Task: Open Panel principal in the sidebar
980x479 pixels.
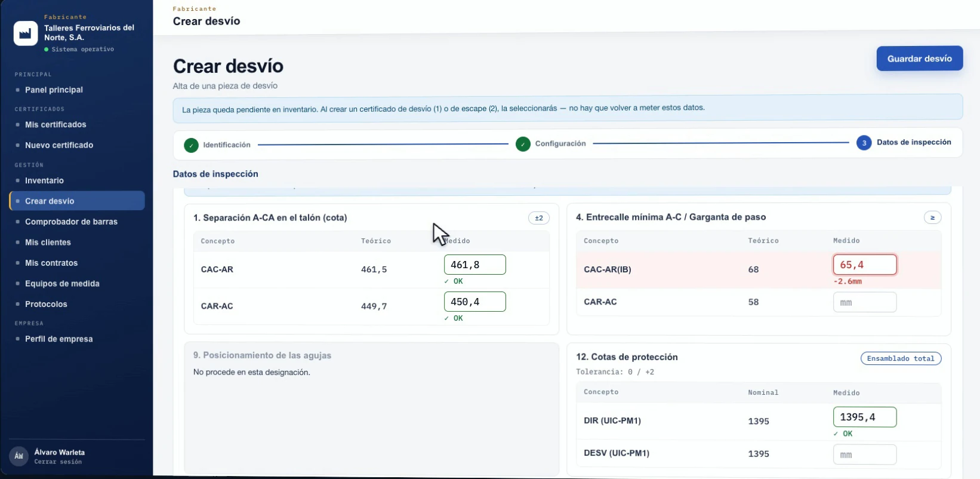Action: point(54,90)
